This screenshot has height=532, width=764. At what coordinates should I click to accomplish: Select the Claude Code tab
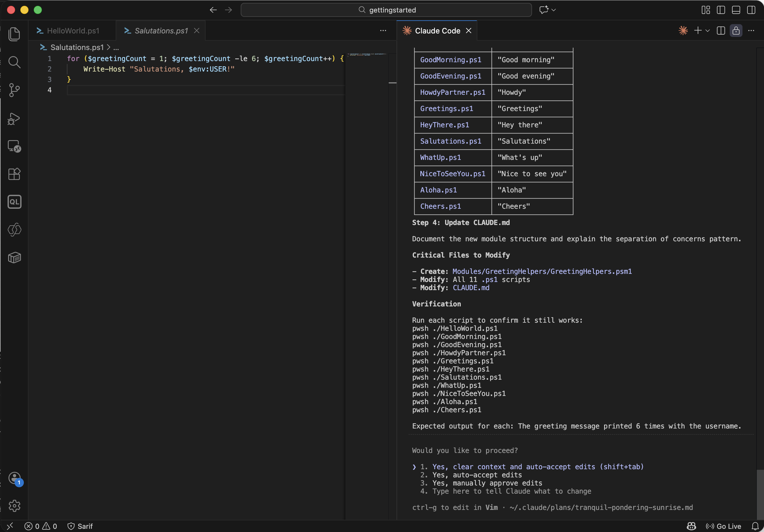(x=437, y=30)
